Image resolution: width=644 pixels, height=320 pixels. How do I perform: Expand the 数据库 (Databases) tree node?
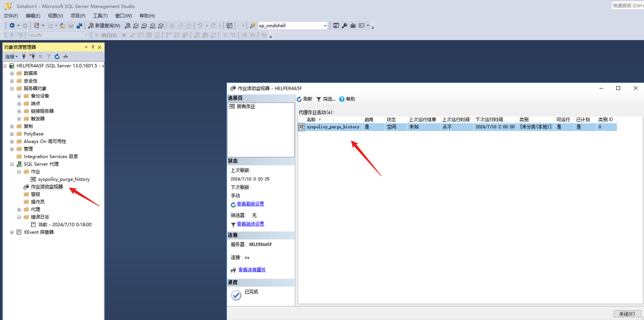(x=12, y=73)
